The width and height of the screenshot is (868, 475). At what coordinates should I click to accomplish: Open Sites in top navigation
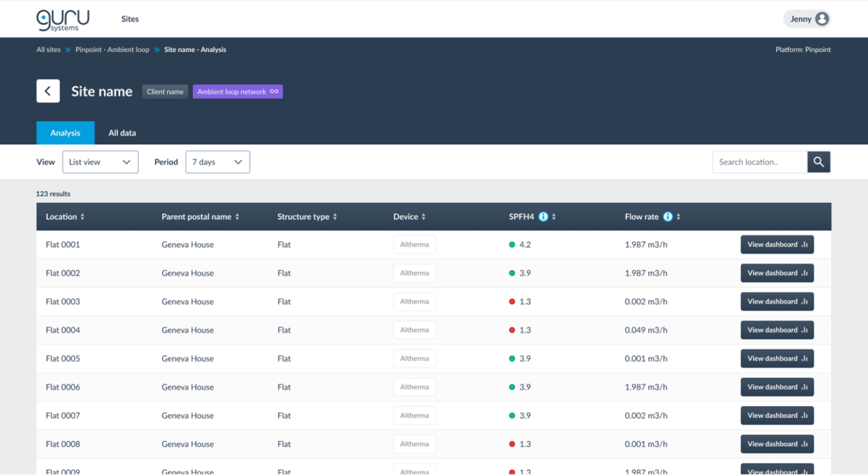coord(130,19)
